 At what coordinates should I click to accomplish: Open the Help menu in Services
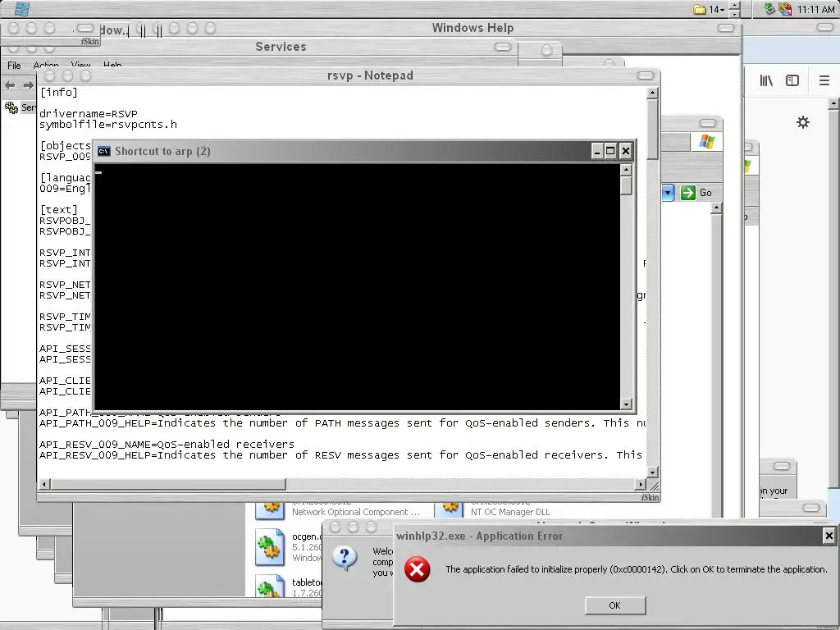click(x=112, y=66)
